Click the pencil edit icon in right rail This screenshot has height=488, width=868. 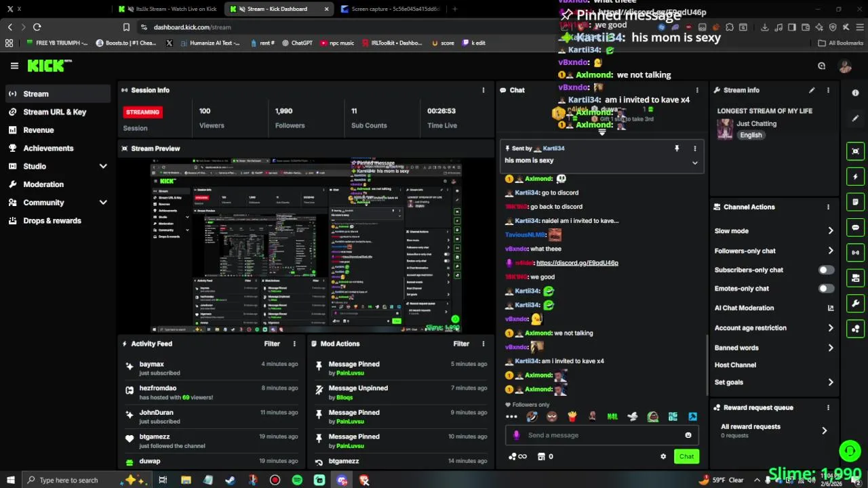[856, 119]
